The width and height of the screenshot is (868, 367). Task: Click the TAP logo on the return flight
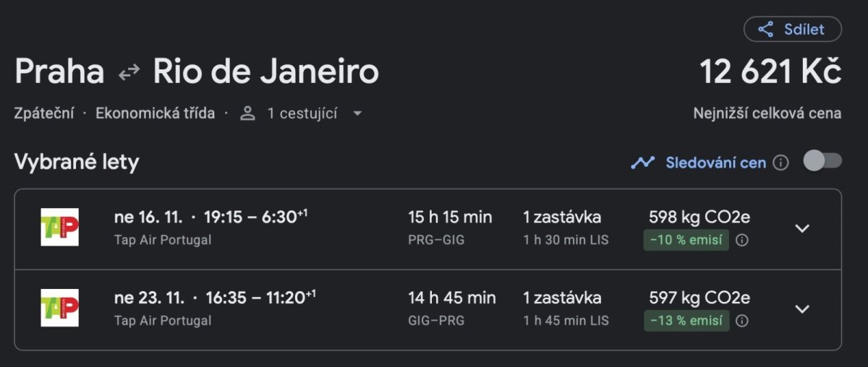point(59,308)
